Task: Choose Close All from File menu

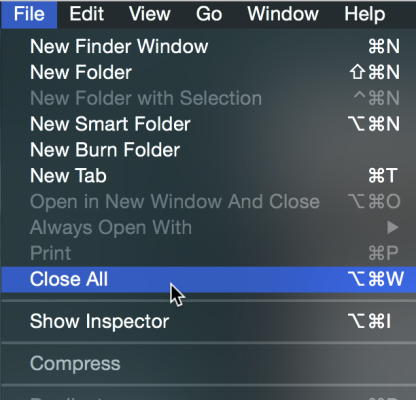Action: 208,279
